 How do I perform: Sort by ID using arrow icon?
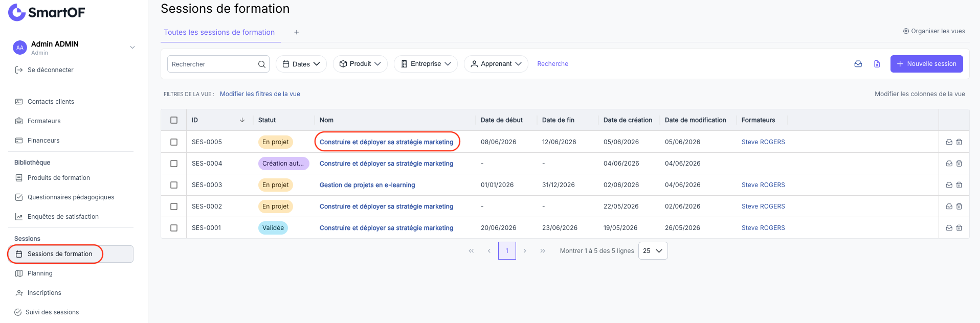point(242,120)
